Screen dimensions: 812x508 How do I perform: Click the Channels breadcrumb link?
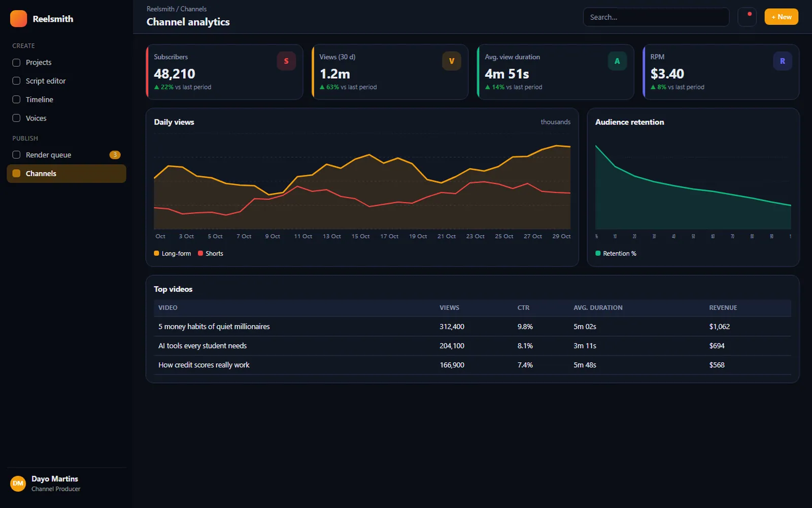coord(193,9)
